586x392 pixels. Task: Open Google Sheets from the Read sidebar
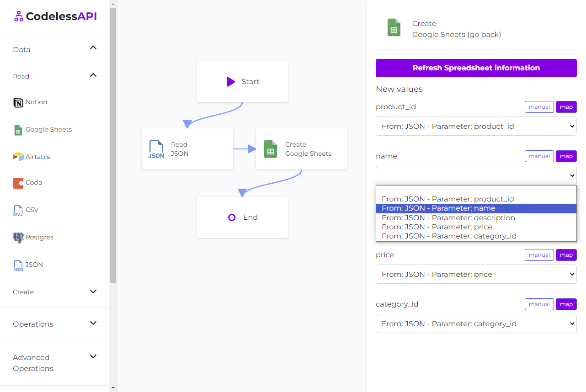click(48, 130)
